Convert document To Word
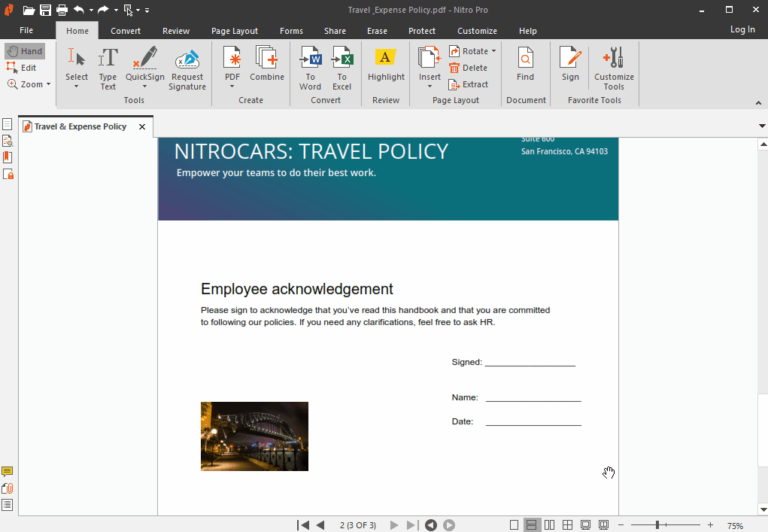Screen dimensions: 768x532 pos(310,68)
